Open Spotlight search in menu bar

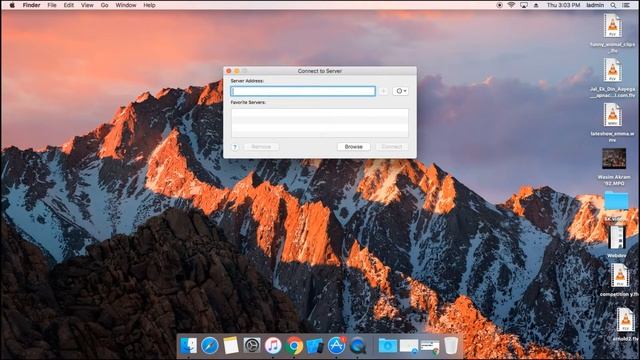click(613, 5)
